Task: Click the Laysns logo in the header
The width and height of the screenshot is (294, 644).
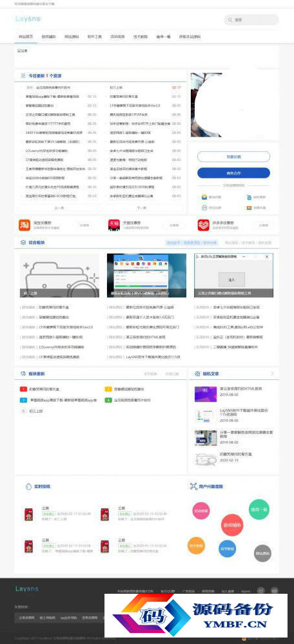Action: point(28,19)
